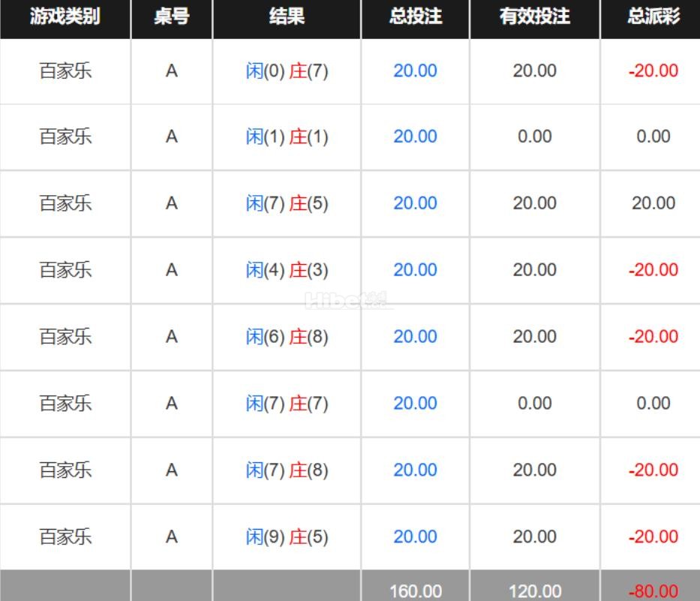Click the 0.00 payout in 闲(7) 庄(7) row
The image size is (700, 601).
point(653,404)
